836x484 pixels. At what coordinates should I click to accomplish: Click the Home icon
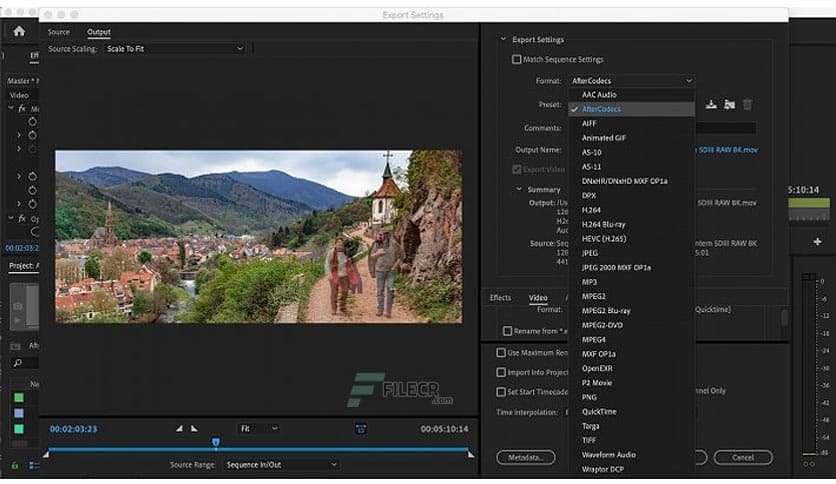[x=19, y=31]
